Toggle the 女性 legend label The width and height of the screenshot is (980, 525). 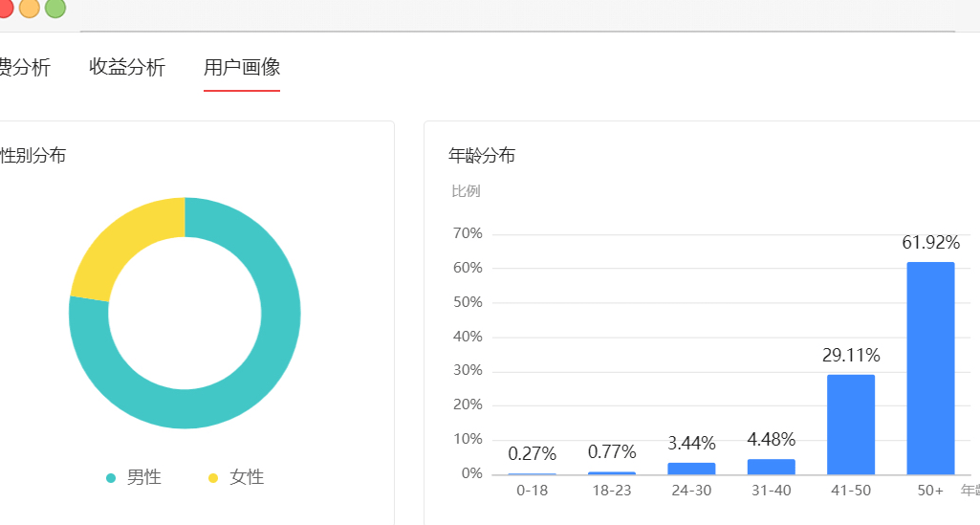pos(247,477)
